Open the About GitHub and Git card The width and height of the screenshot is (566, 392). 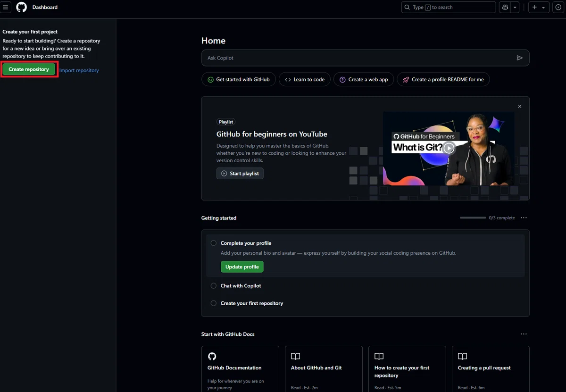pyautogui.click(x=324, y=369)
